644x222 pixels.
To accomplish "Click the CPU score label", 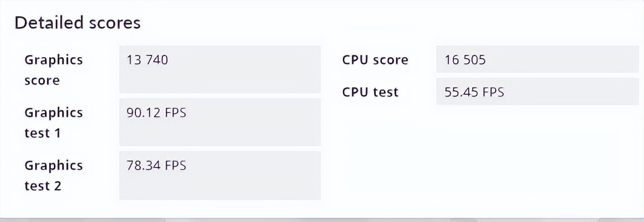I will [375, 60].
